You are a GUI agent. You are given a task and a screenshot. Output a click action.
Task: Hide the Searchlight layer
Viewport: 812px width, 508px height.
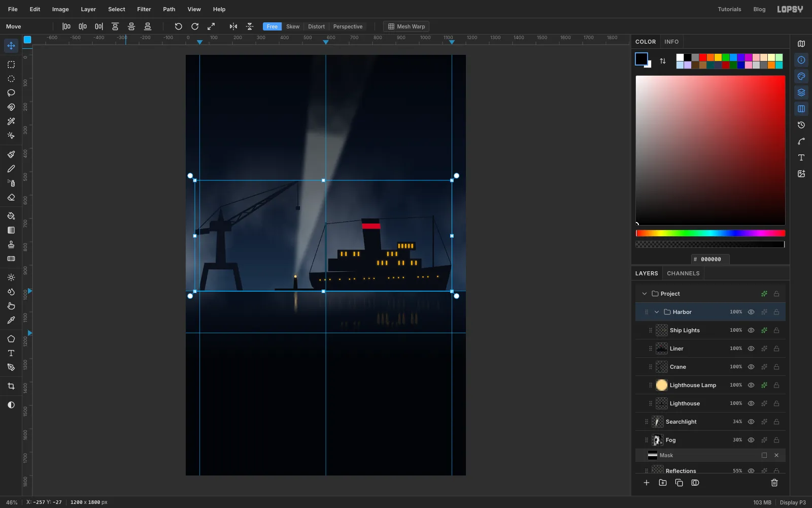tap(751, 422)
